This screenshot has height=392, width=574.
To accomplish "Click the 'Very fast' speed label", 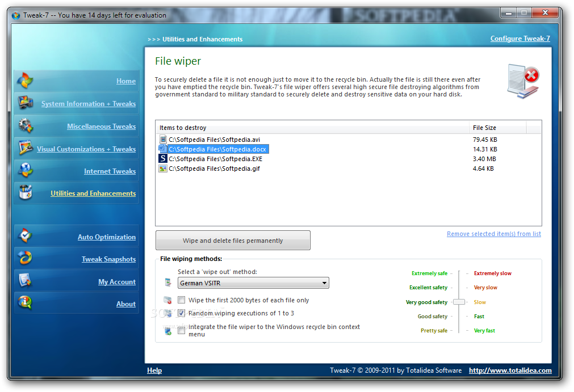I will (x=484, y=331).
